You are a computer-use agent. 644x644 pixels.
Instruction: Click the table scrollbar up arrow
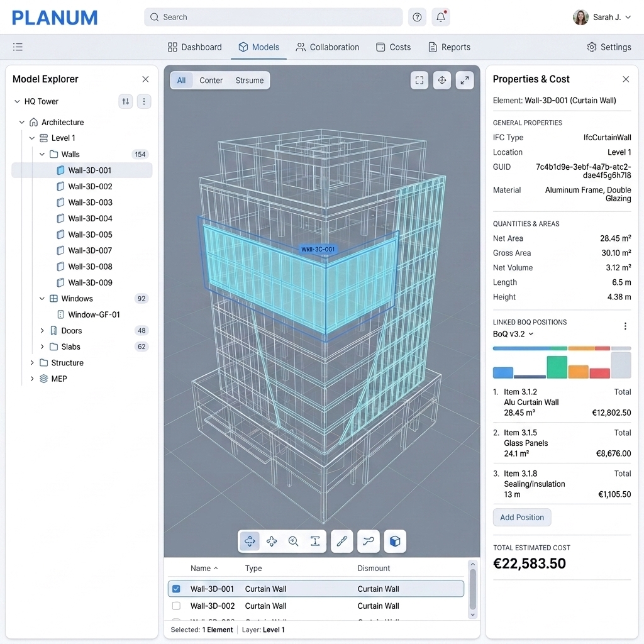tap(473, 564)
